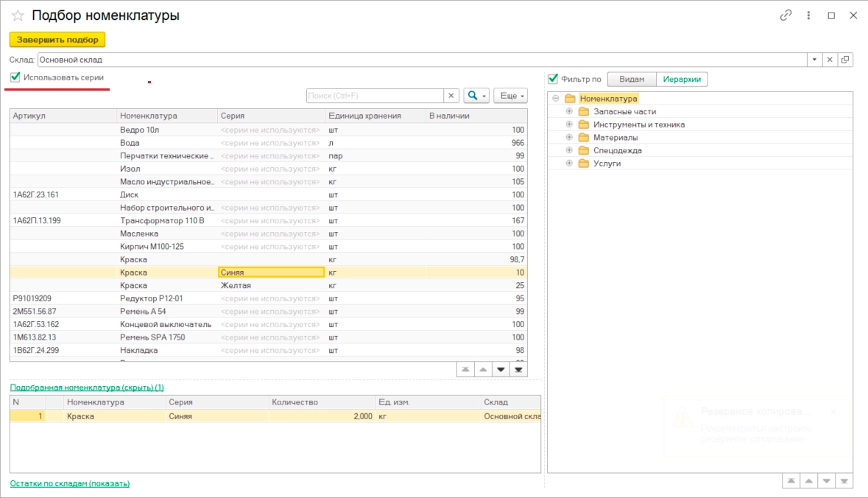The image size is (868, 498).
Task: Open the three-dot window options menu
Action: click(808, 15)
